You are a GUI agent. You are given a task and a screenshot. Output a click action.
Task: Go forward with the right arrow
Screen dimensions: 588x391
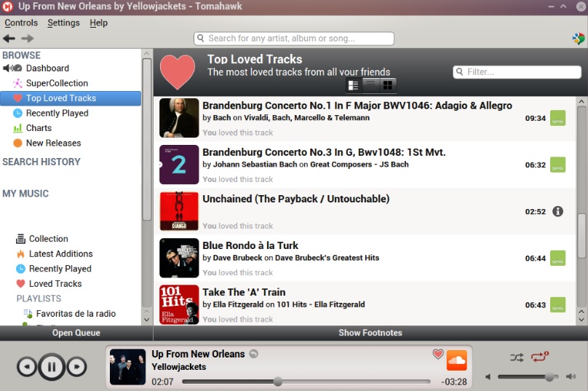click(x=28, y=39)
